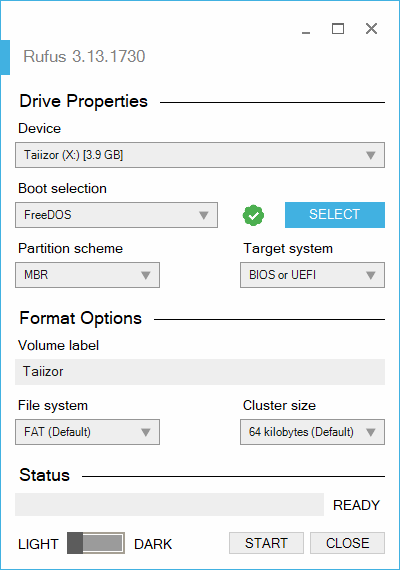
Task: Click the START button
Action: [266, 543]
